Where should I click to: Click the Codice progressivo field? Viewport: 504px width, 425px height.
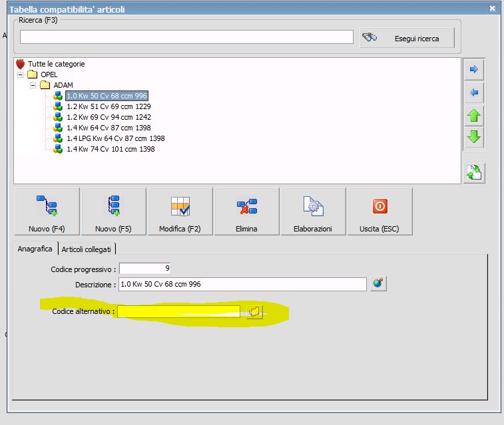[x=144, y=268]
